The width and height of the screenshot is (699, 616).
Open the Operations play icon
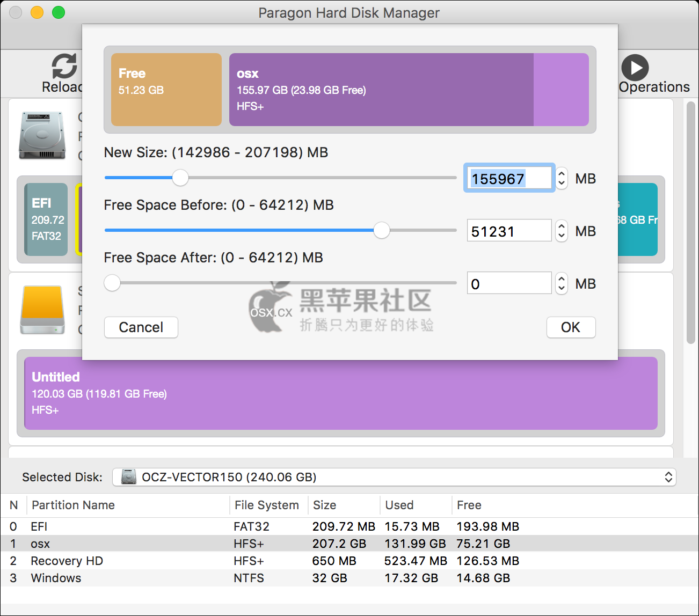635,68
